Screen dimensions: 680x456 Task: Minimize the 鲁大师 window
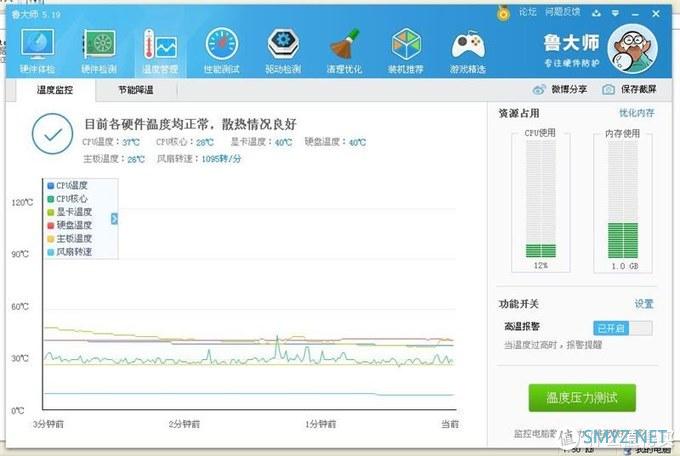coord(635,14)
